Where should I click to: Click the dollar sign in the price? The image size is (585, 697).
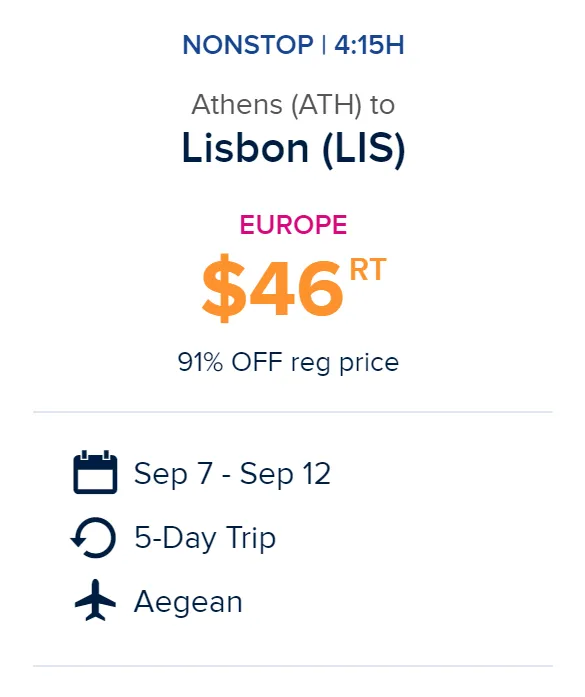(x=224, y=288)
